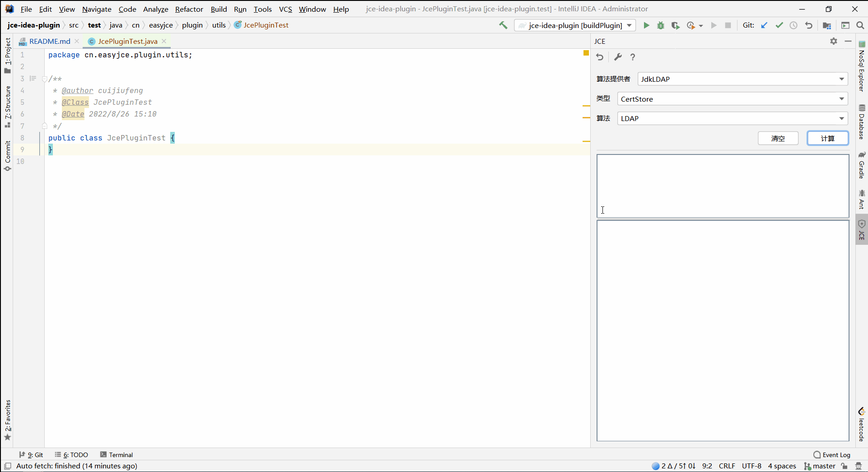
Task: Open the Commit tool window
Action: click(x=7, y=156)
